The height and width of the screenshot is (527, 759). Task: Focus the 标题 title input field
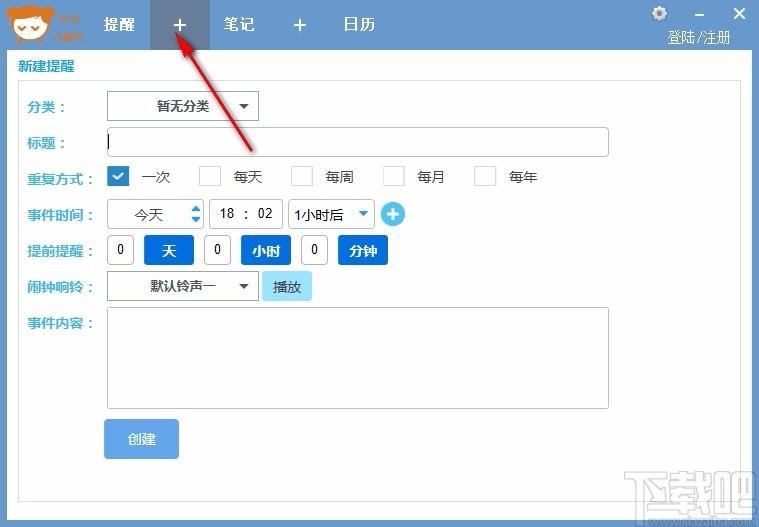pos(358,142)
